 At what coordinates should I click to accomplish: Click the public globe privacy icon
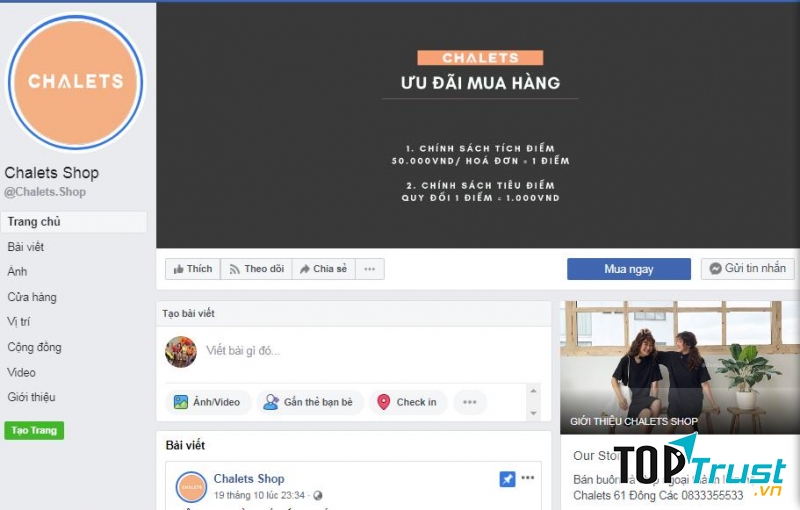click(x=318, y=495)
